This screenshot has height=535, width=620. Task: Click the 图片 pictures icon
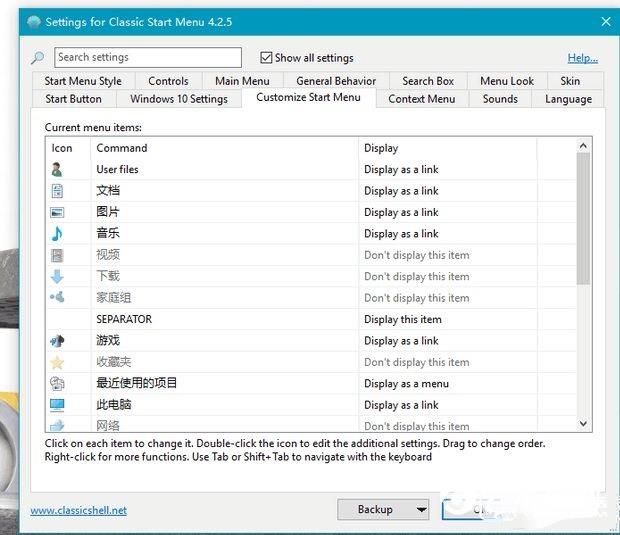coord(57,212)
